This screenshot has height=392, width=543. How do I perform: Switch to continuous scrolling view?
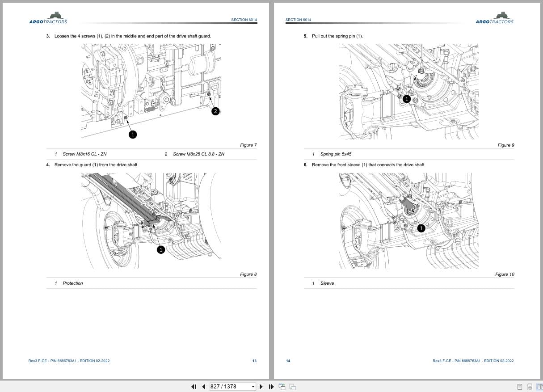(530, 387)
